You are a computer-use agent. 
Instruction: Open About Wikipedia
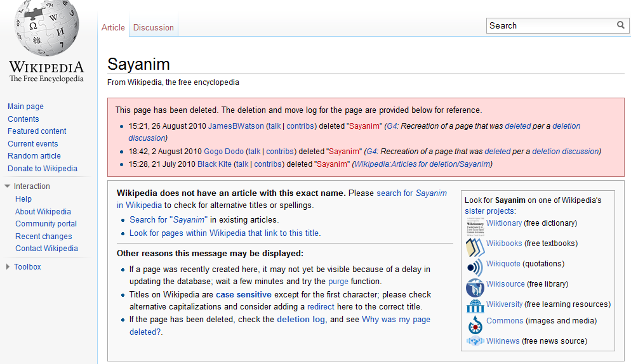click(x=43, y=212)
